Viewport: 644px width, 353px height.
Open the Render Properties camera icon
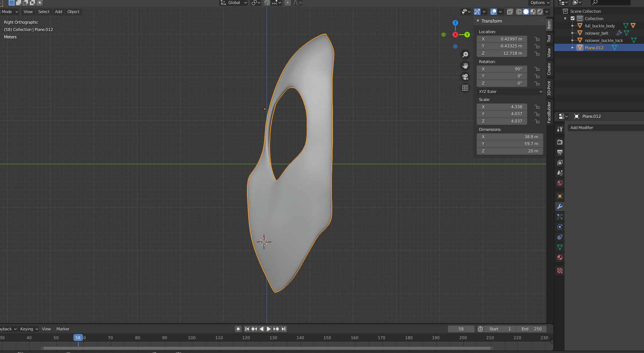(x=560, y=142)
